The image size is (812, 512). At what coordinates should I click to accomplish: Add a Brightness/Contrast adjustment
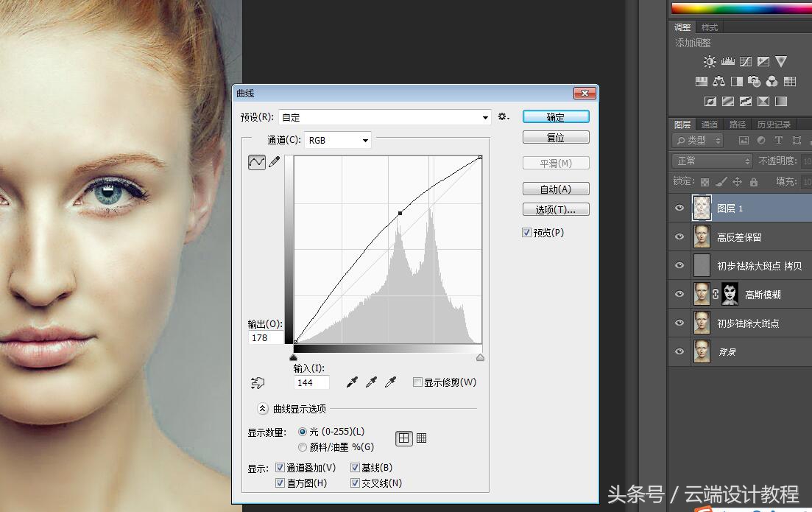pyautogui.click(x=710, y=62)
